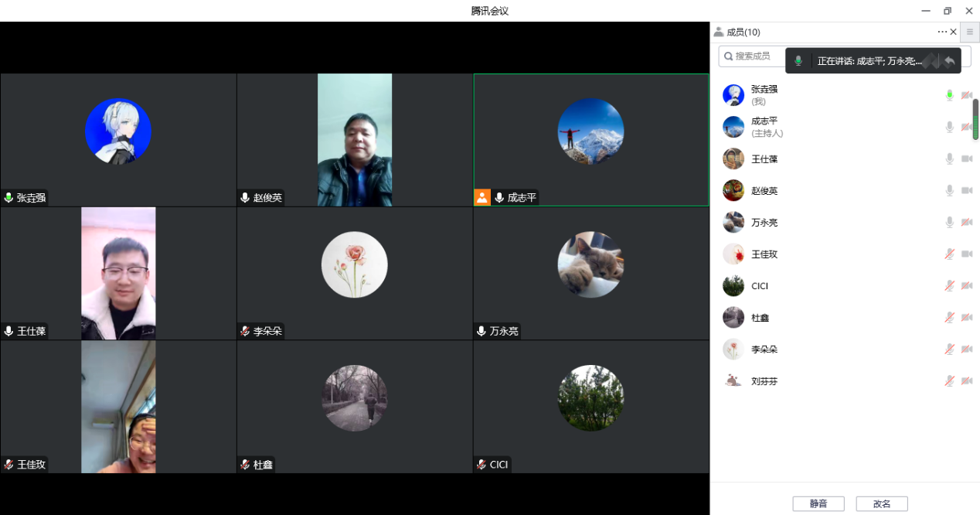The width and height of the screenshot is (980, 515).
Task: Close the 成员 members panel
Action: 953,32
